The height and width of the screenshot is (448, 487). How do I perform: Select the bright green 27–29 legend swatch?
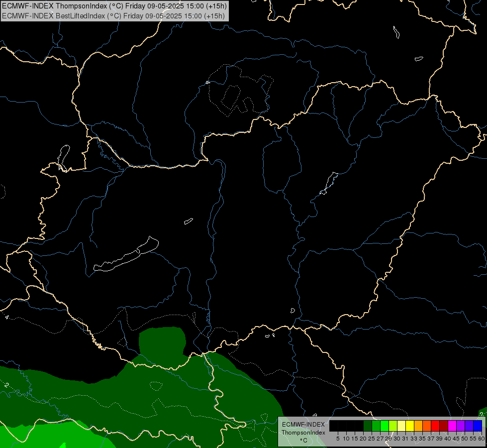tap(385, 426)
